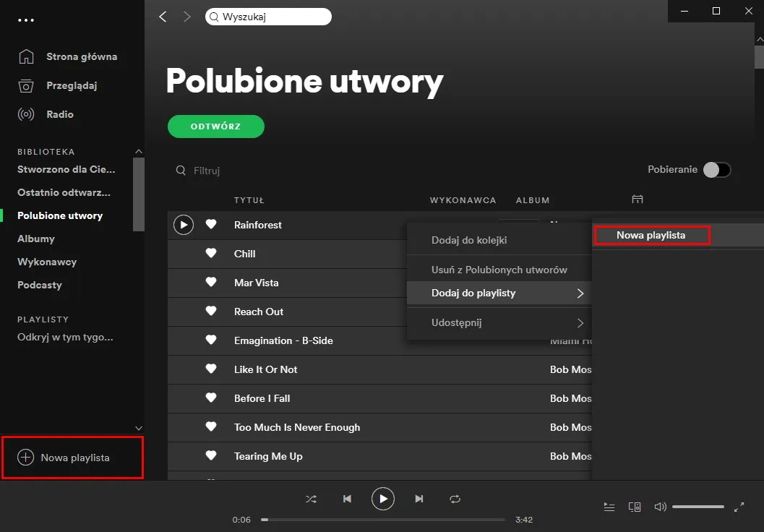
Task: Click the volume speaker icon to mute
Action: coord(660,507)
